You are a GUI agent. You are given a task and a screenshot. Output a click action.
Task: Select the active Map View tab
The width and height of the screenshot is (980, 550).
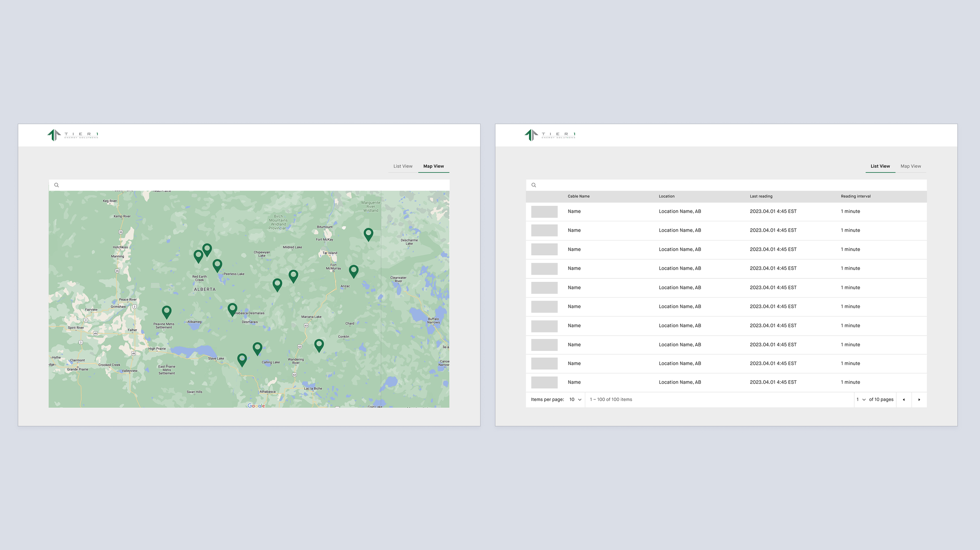(433, 166)
